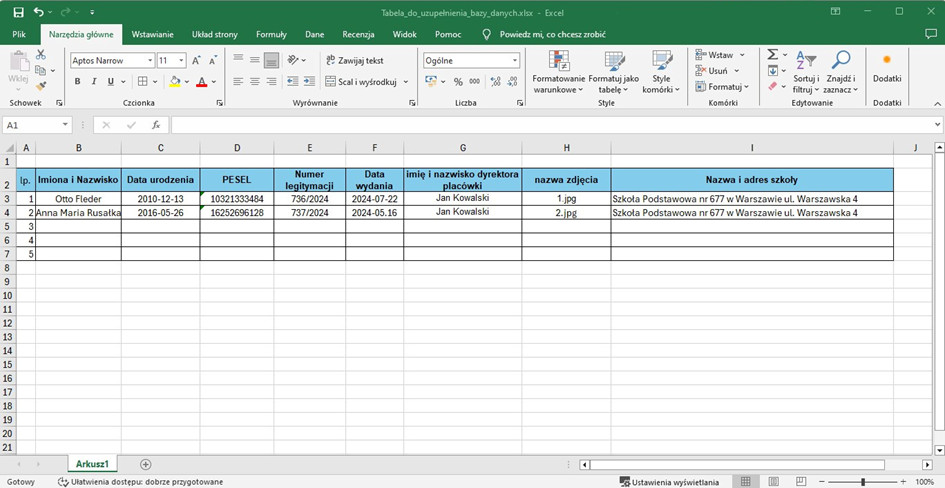Viewport: 945px width, 488px height.
Task: Toggle italic formatting
Action: click(94, 82)
